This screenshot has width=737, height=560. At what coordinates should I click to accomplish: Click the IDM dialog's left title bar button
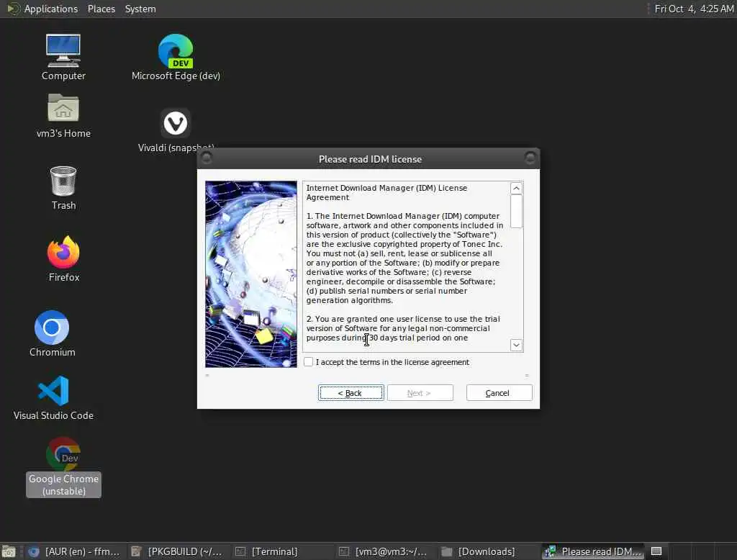click(207, 158)
